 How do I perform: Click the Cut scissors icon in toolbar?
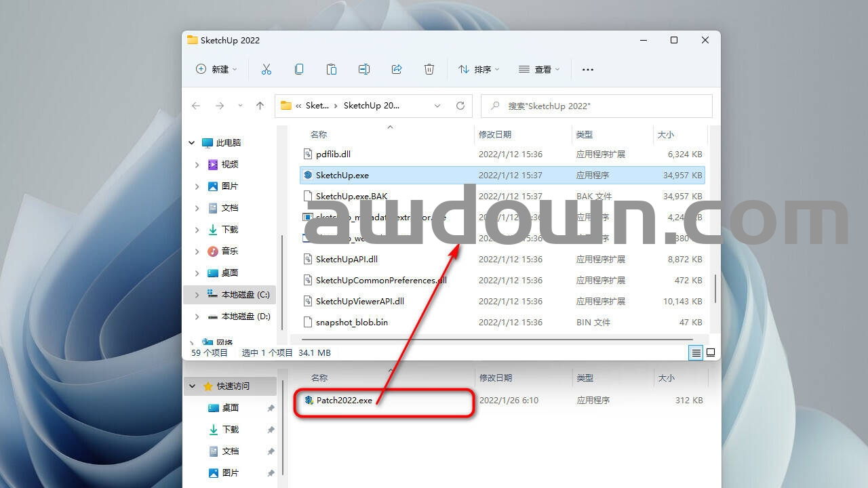point(266,69)
